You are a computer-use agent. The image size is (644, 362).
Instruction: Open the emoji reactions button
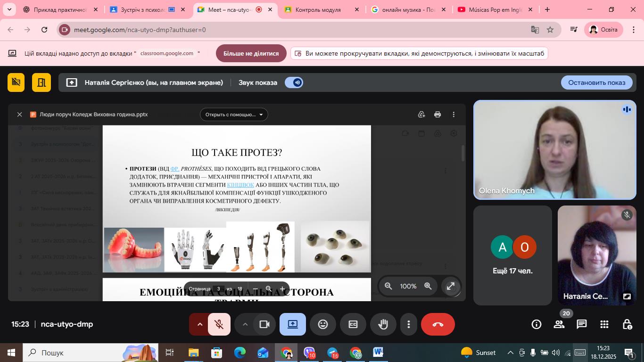[322, 324]
